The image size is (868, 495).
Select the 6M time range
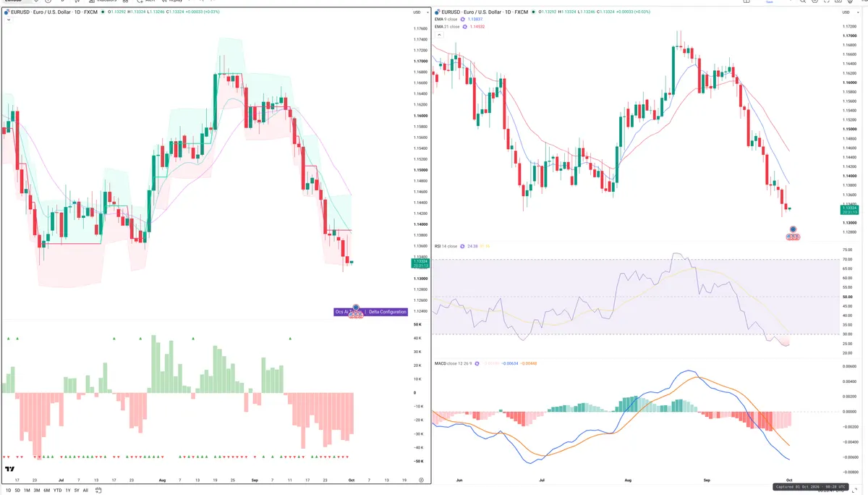point(46,491)
